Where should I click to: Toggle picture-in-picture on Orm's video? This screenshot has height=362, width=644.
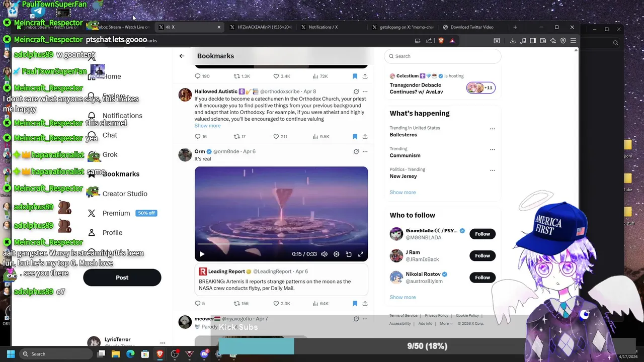349,254
